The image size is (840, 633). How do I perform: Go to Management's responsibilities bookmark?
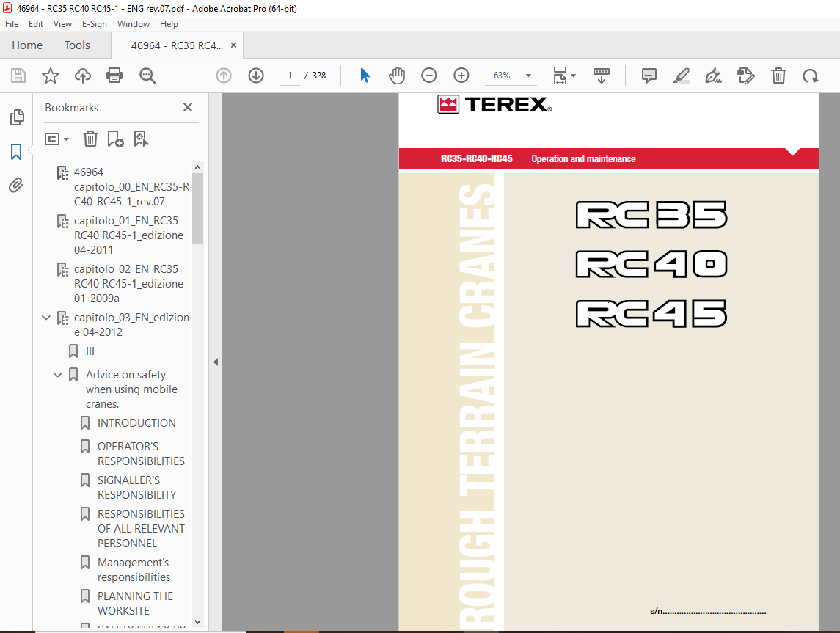click(134, 570)
